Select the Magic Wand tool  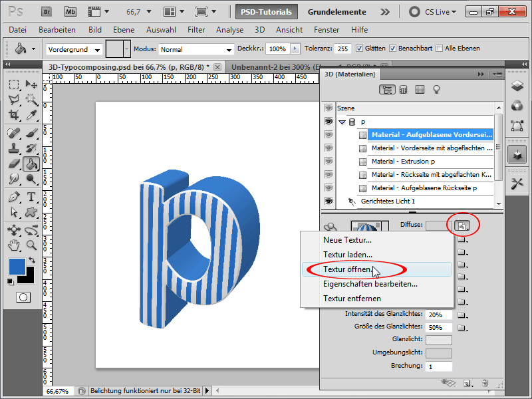(x=31, y=99)
